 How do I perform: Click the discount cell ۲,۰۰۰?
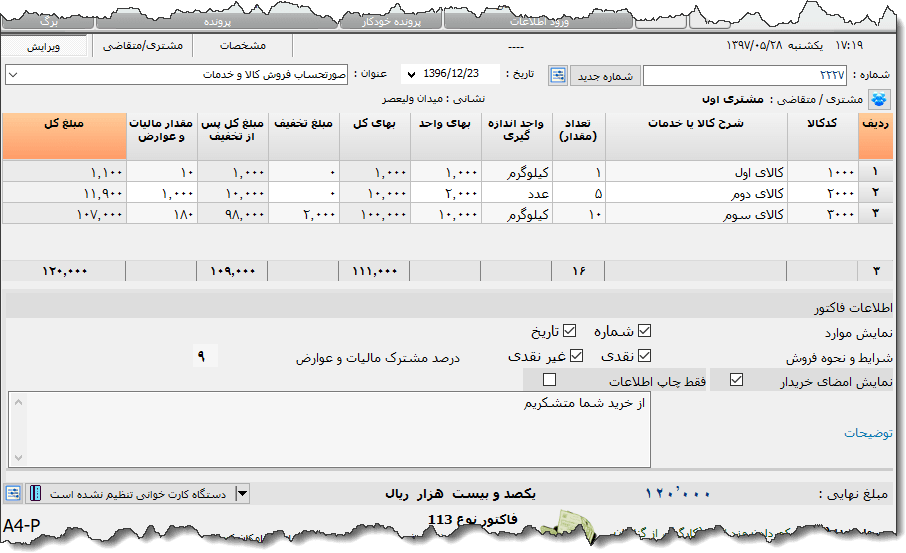click(x=303, y=214)
